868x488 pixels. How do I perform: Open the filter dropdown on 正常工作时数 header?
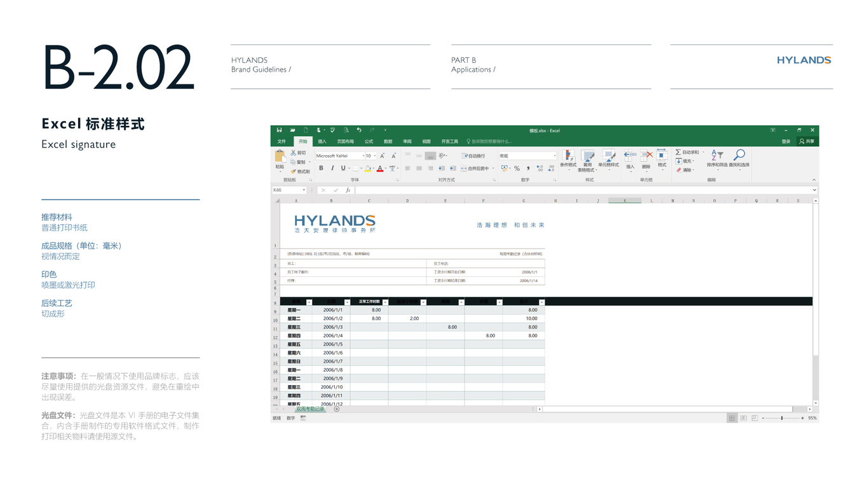(385, 302)
